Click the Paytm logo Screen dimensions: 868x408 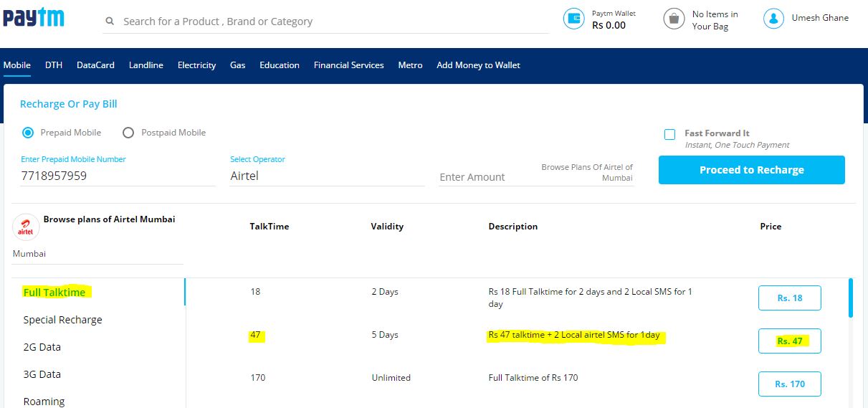coord(33,18)
